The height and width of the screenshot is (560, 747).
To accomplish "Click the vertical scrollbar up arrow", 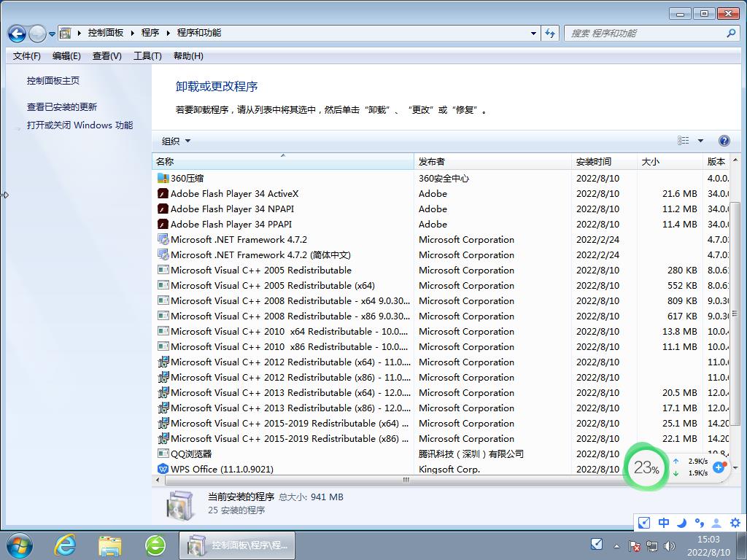I will [735, 160].
